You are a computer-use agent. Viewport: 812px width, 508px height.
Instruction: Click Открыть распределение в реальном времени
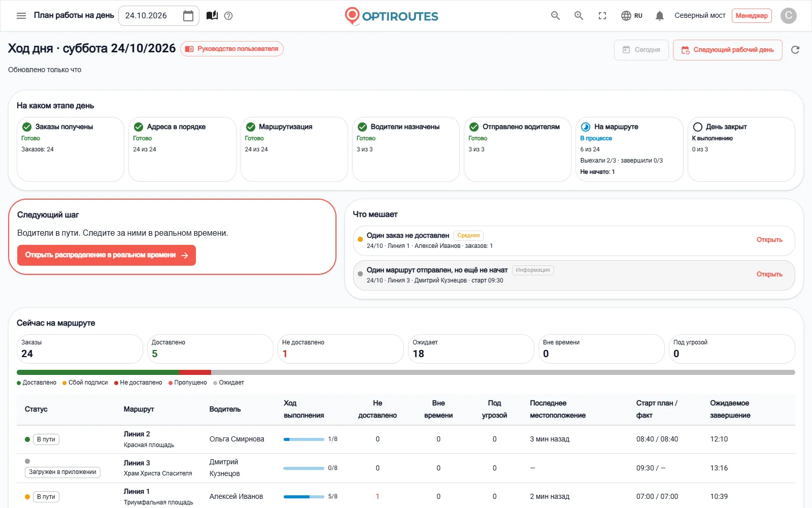(107, 255)
